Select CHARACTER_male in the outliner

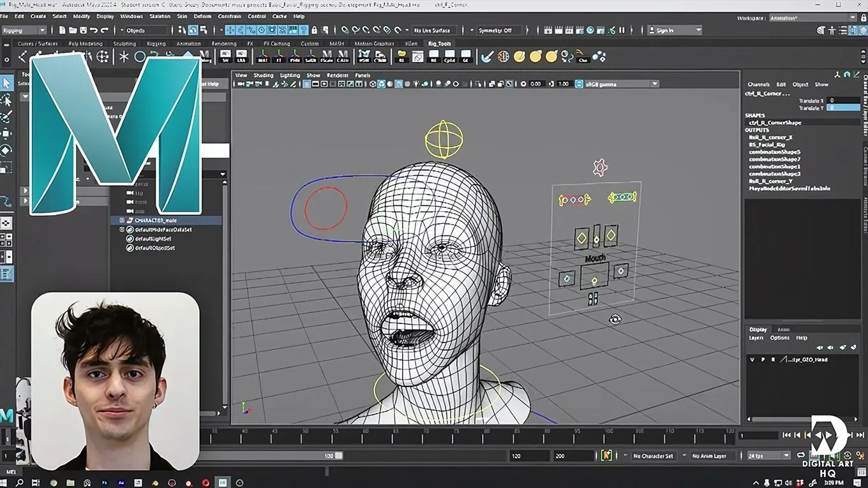tap(155, 220)
